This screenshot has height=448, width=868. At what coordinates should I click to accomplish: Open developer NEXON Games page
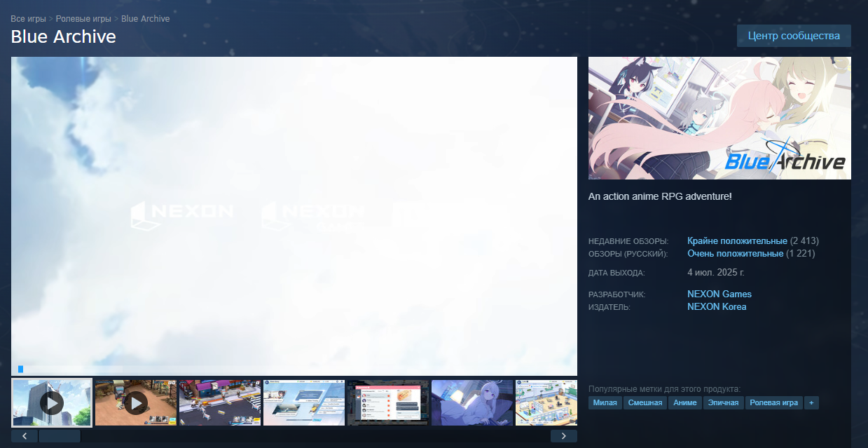coord(719,294)
